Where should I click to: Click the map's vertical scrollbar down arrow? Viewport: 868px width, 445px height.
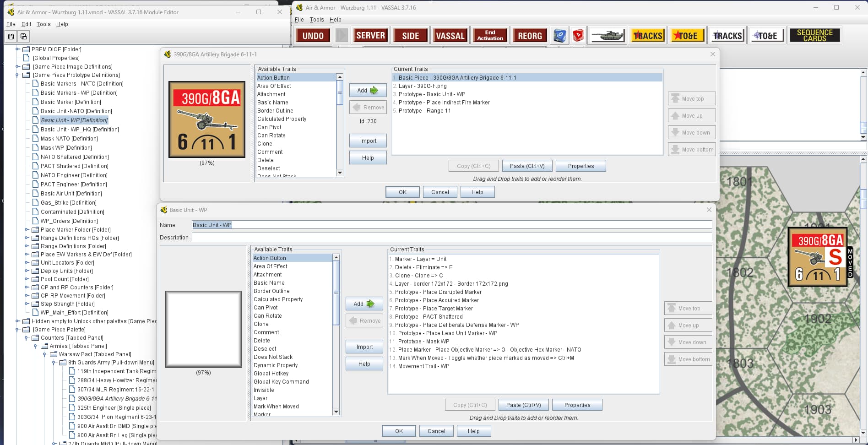[x=863, y=432]
